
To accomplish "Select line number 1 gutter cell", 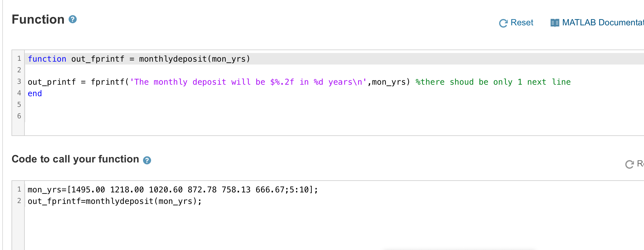I will coord(19,58).
